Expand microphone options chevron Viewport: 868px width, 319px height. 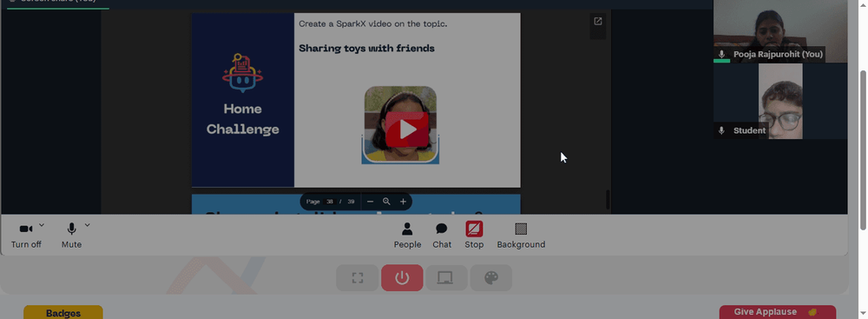tap(87, 225)
